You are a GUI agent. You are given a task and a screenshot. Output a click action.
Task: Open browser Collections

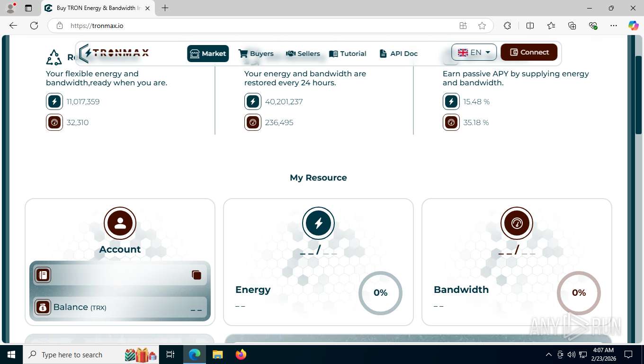click(572, 26)
